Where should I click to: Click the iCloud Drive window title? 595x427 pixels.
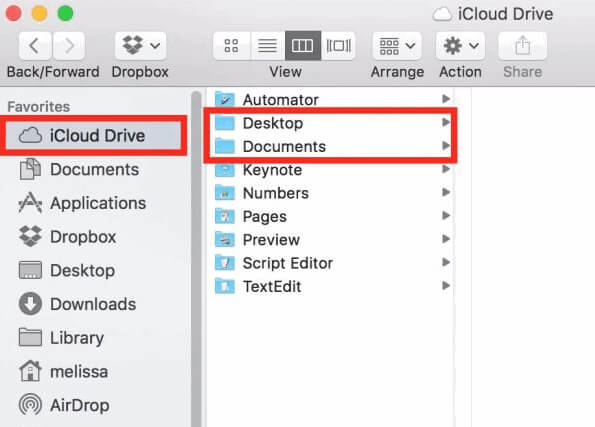click(x=505, y=14)
